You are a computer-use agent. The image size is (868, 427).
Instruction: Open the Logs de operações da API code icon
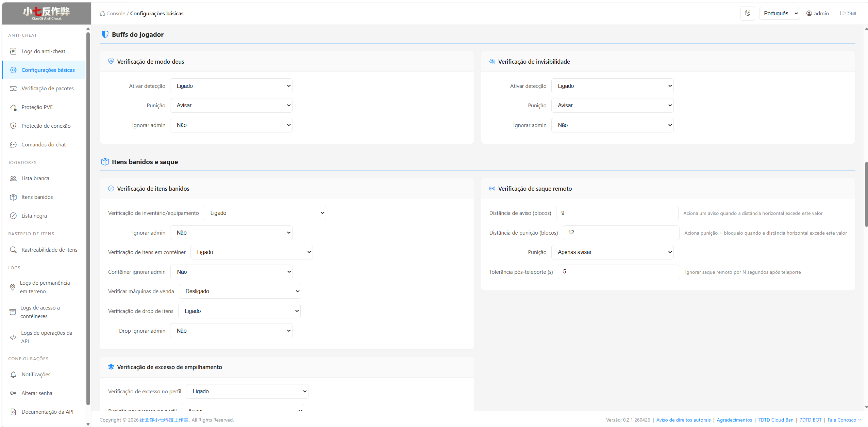[x=13, y=337]
